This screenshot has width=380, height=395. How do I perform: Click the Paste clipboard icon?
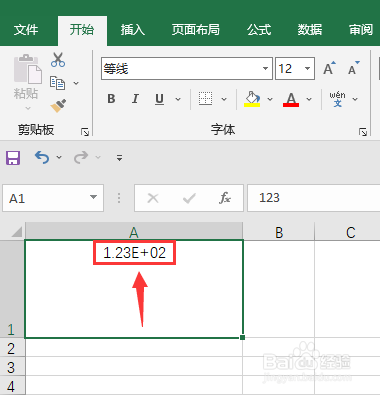coord(27,69)
